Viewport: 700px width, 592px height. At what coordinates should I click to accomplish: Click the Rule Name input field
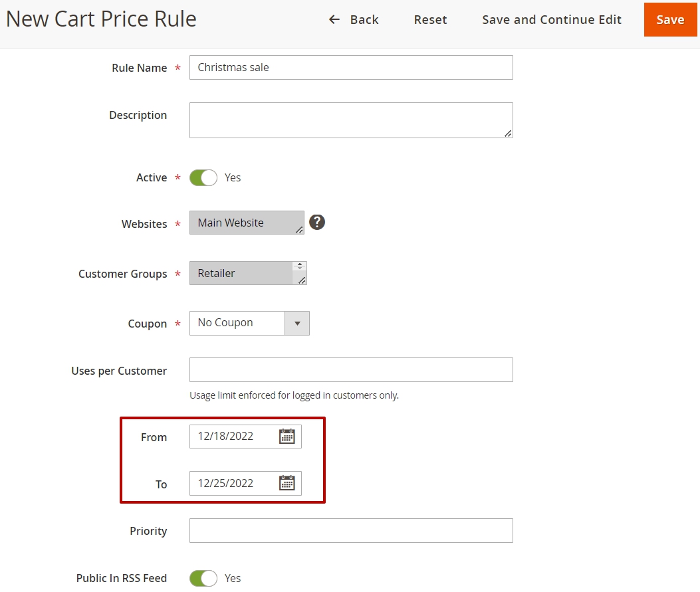pos(351,67)
